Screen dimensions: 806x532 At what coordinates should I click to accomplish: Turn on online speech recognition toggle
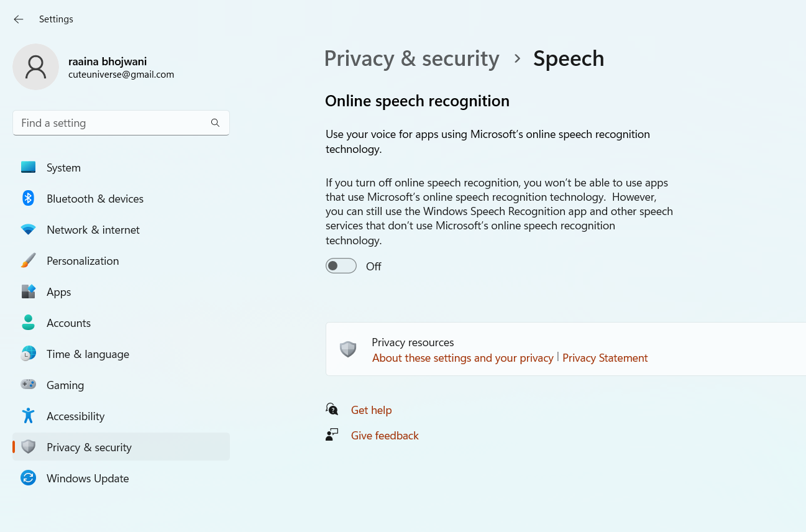click(x=341, y=266)
